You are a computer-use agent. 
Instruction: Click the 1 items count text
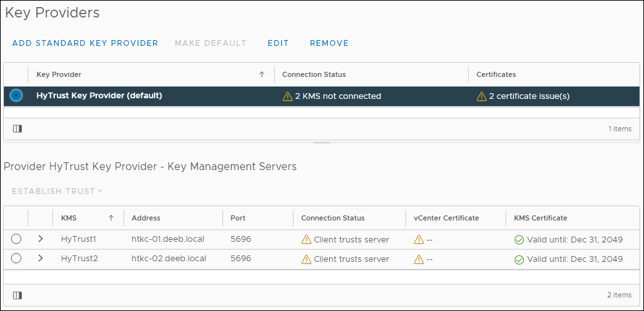click(620, 129)
